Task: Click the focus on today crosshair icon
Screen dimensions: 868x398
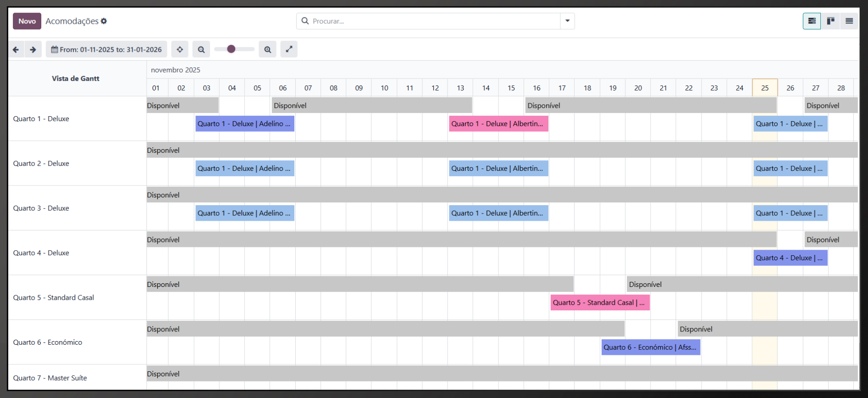Action: pyautogui.click(x=180, y=50)
